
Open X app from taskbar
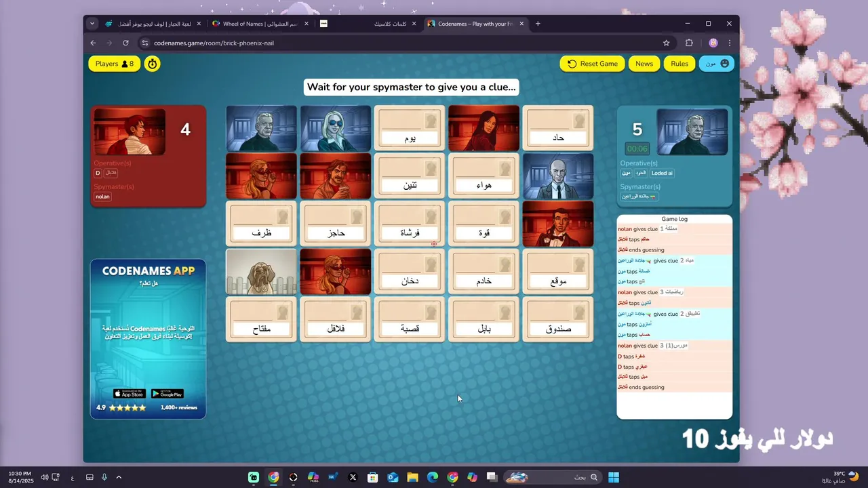(353, 477)
